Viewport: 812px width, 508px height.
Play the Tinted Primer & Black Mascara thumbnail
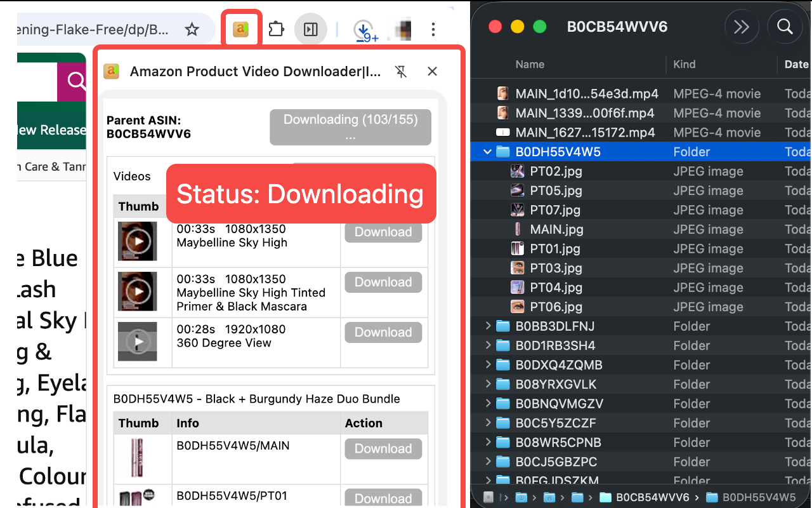coord(138,291)
